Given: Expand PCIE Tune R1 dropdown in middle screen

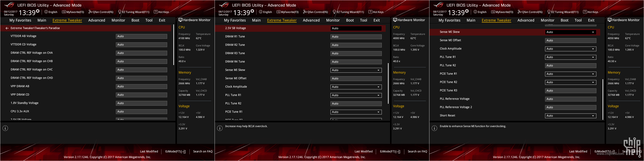Looking at the screenshot, I should pyautogui.click(x=356, y=112).
